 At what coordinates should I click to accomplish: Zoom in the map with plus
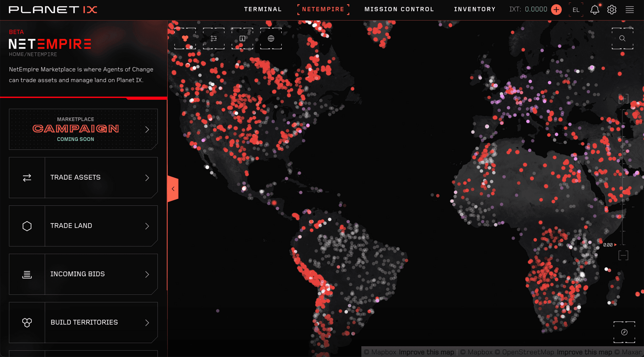(623, 99)
